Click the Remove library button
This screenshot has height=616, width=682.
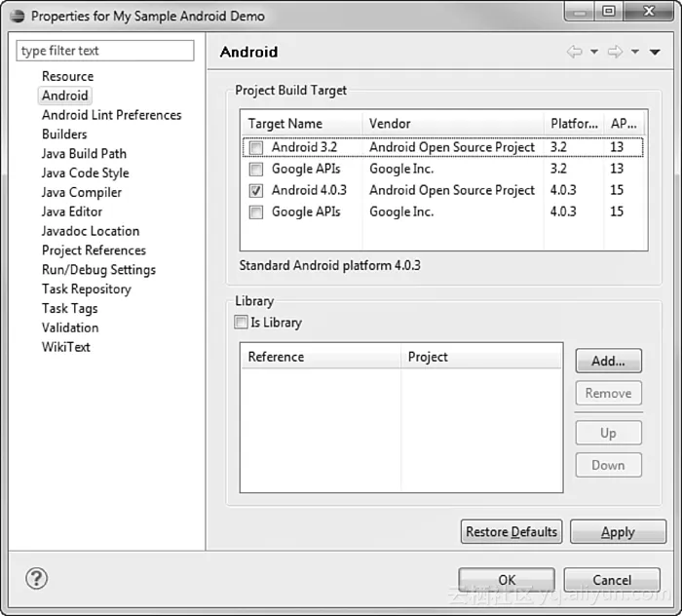[x=608, y=393]
